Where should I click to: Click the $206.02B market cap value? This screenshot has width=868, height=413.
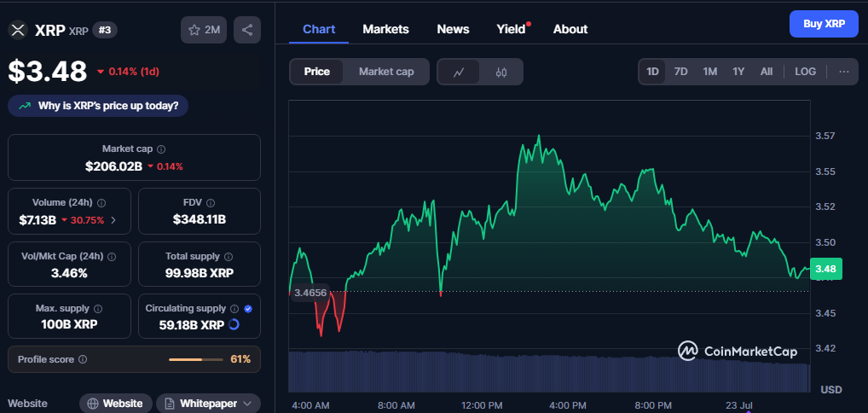(113, 166)
